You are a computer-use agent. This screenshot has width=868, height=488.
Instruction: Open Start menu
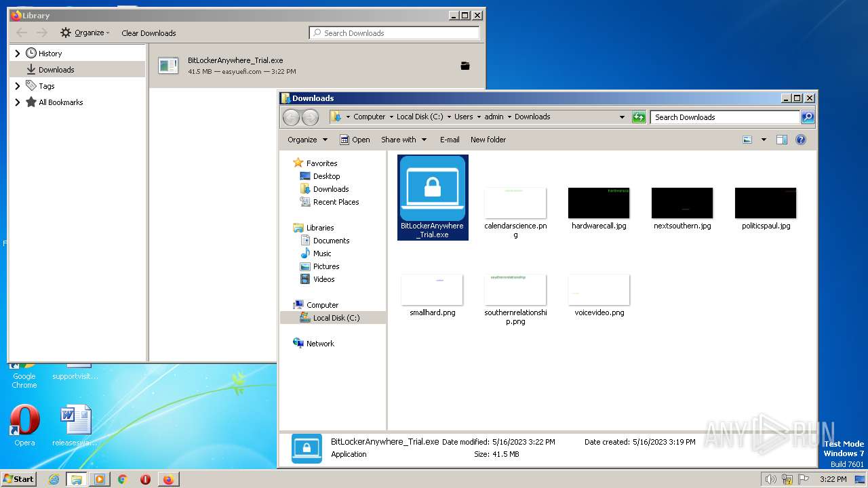(x=19, y=479)
